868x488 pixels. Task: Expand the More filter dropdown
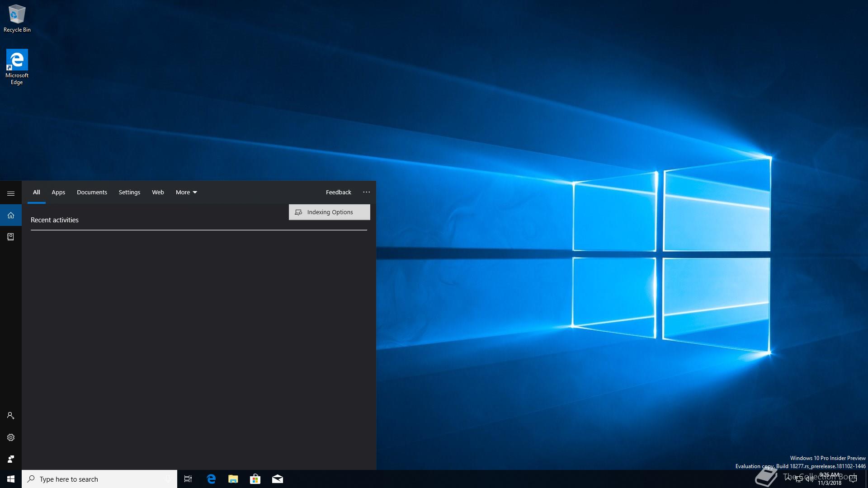tap(186, 192)
